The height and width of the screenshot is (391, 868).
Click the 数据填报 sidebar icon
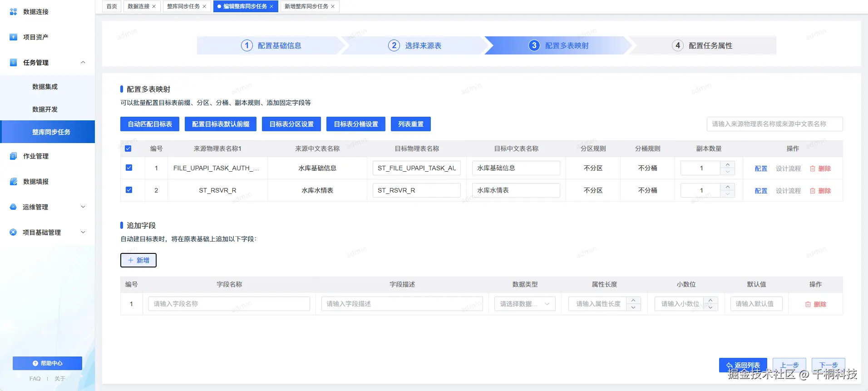(14, 182)
